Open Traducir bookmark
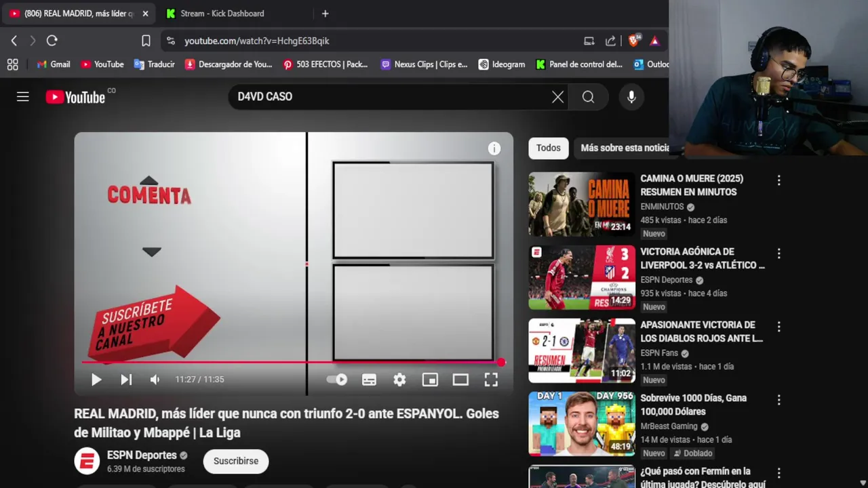868x488 pixels. pos(155,64)
